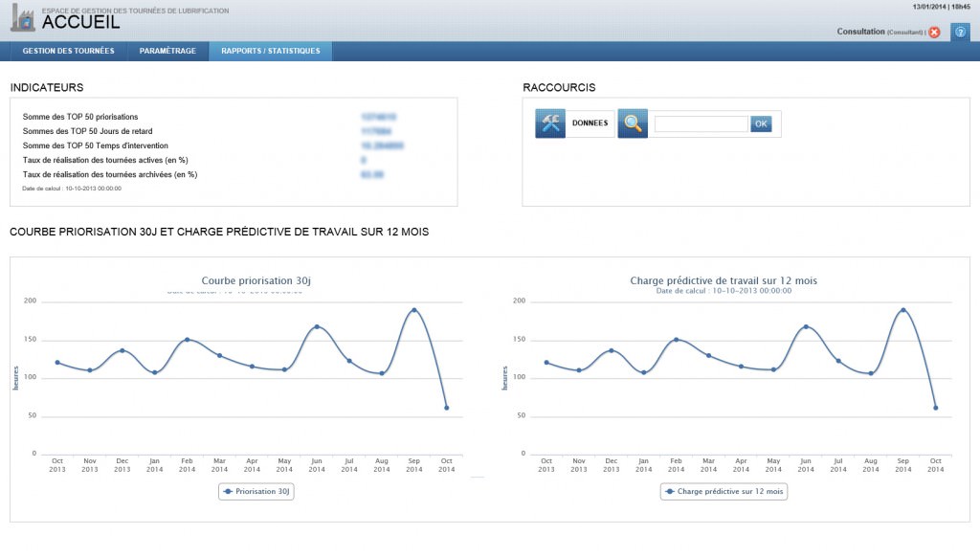Click the 'Date de calcul' subtitle of Charge prédictive chart
980x557 pixels.
tap(724, 291)
